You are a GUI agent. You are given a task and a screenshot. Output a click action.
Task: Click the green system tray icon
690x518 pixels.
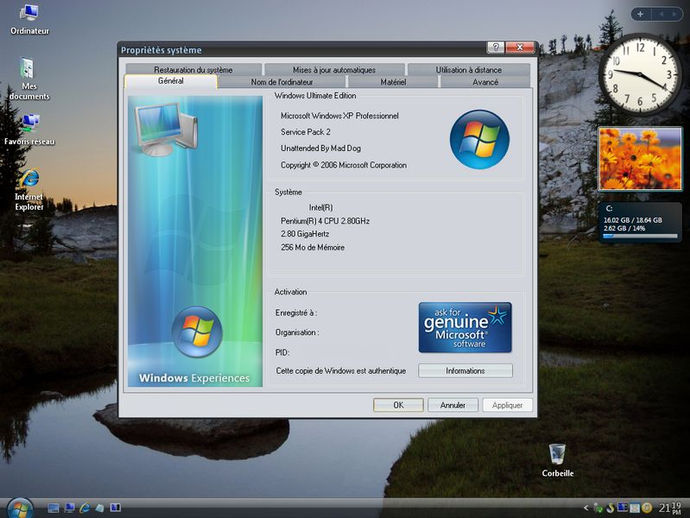tap(598, 508)
